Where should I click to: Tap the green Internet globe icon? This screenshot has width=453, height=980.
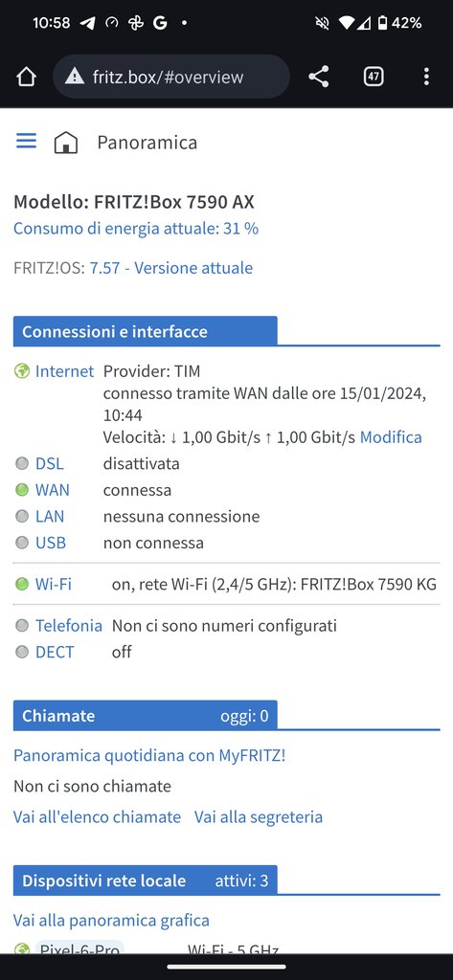tap(22, 371)
